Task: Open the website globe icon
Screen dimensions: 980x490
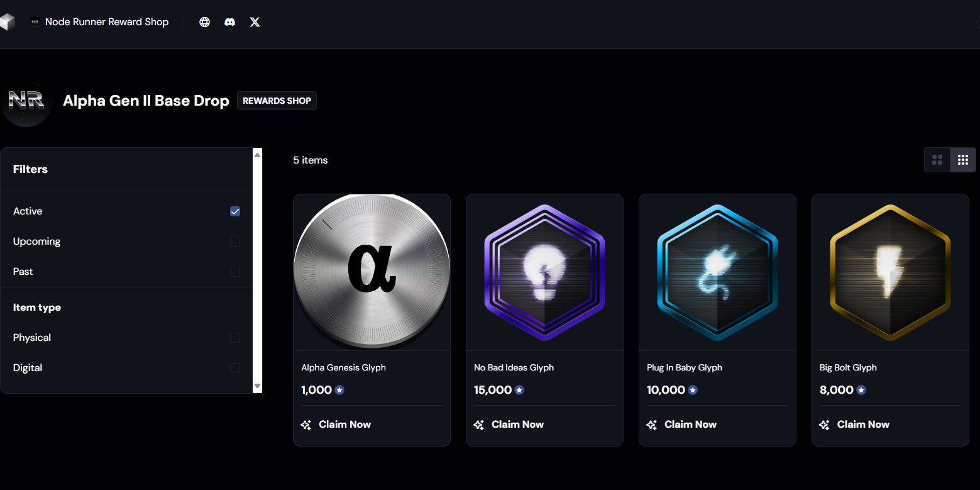Action: click(x=204, y=22)
